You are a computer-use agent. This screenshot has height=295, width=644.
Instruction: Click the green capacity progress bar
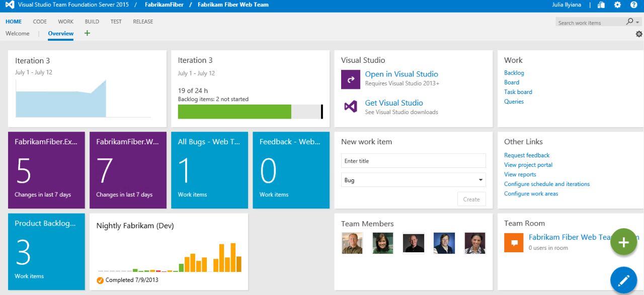pos(234,112)
